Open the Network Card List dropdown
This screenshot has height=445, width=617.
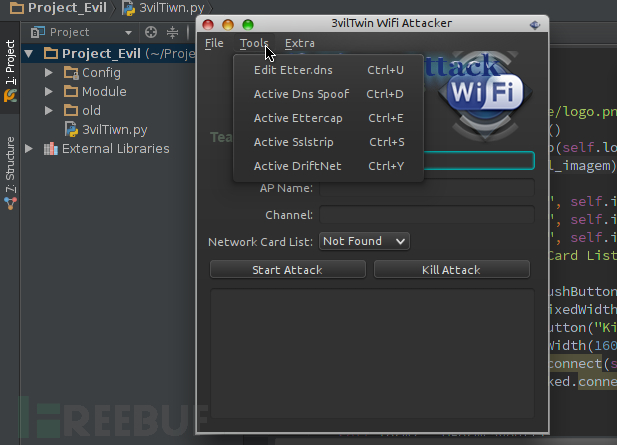tap(364, 241)
